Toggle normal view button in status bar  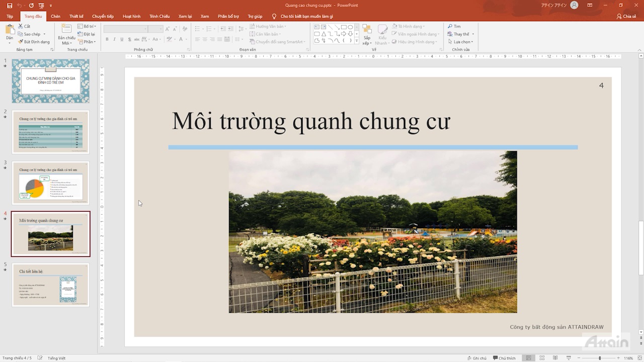coord(528,358)
